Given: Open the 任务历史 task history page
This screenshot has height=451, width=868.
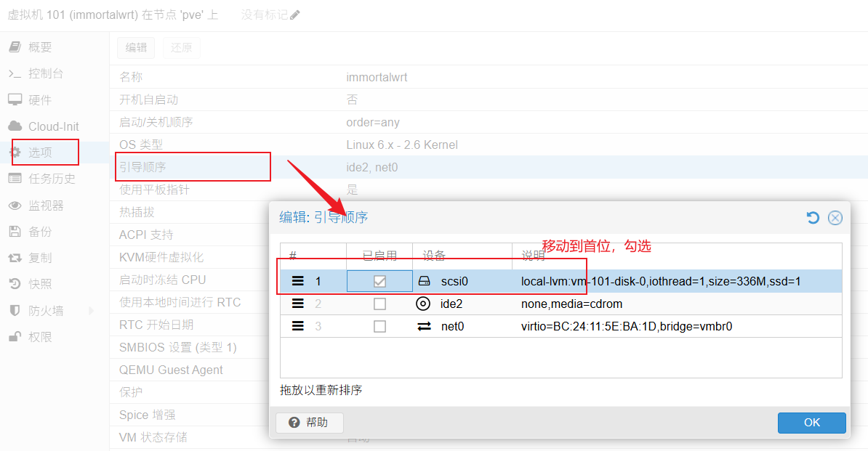Looking at the screenshot, I should 55,179.
